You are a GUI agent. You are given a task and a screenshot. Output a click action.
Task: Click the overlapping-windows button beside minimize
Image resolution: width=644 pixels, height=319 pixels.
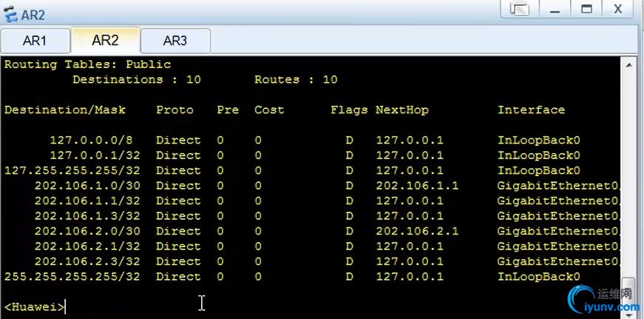tap(521, 10)
